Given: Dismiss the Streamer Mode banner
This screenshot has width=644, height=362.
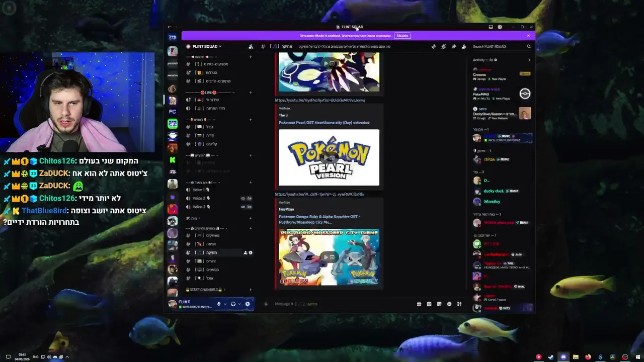Looking at the screenshot, I should [x=528, y=36].
